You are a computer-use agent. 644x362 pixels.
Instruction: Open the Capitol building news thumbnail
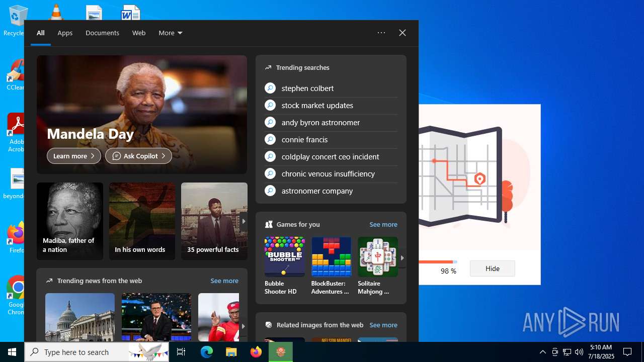80,317
